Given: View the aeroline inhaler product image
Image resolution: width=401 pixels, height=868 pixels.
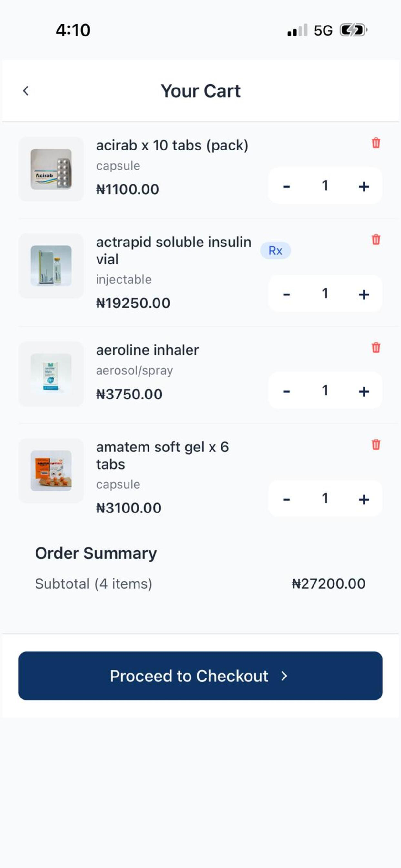Looking at the screenshot, I should [51, 374].
